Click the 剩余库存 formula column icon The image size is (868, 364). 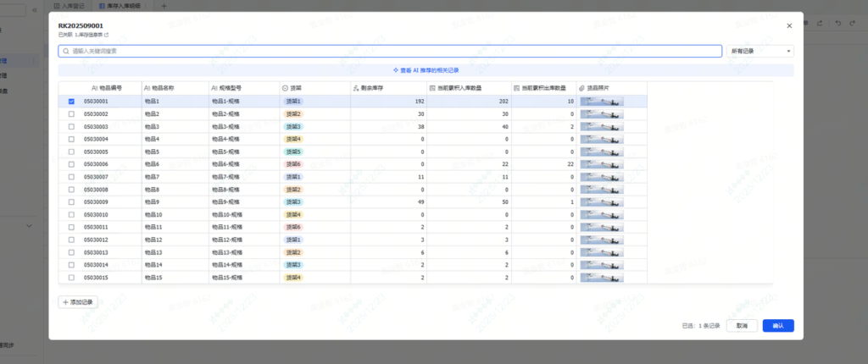pos(354,87)
